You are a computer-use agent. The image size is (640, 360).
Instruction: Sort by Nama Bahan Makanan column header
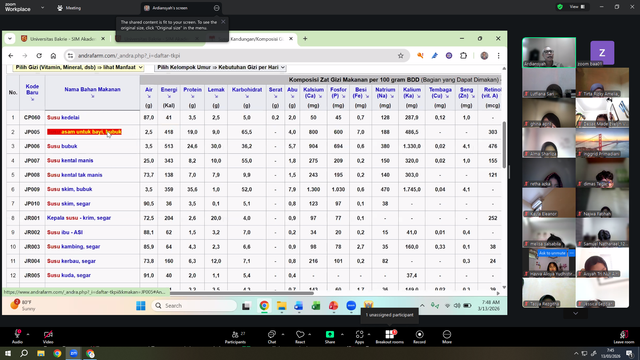(x=92, y=89)
